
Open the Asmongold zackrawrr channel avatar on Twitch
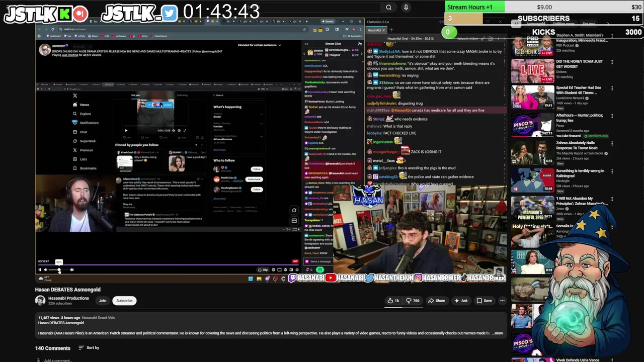(x=45, y=49)
